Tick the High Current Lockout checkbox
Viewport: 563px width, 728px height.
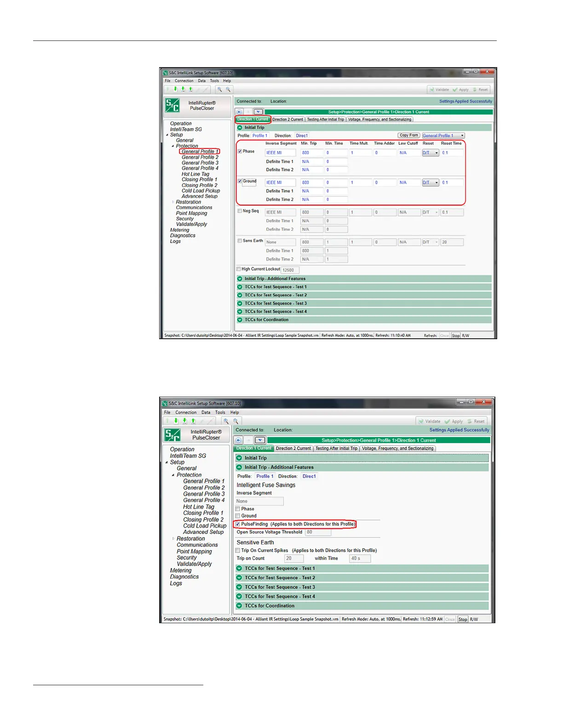(239, 269)
